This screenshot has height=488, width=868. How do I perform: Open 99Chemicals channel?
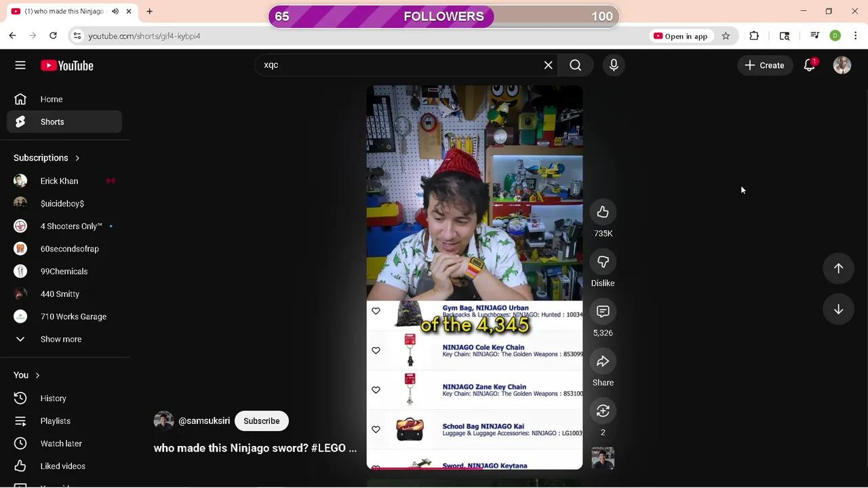pos(64,271)
